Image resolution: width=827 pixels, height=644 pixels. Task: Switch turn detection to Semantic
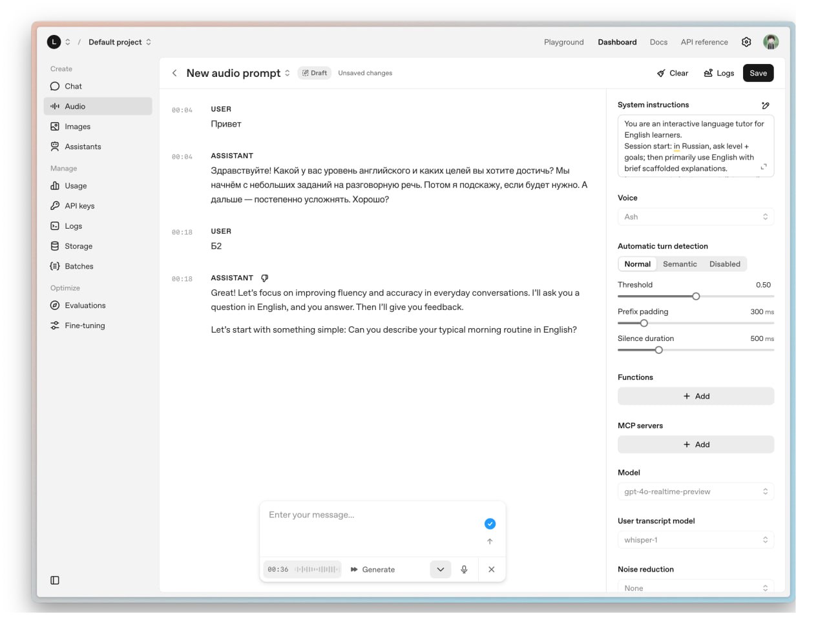point(680,264)
